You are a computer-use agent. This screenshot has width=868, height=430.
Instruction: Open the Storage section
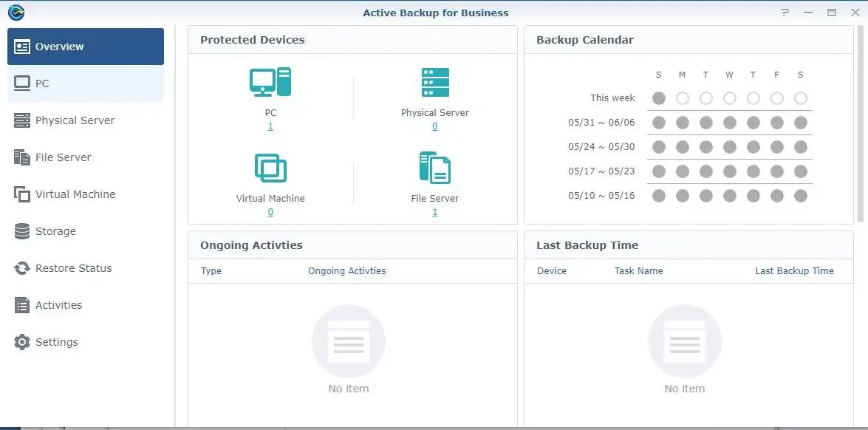(86, 231)
